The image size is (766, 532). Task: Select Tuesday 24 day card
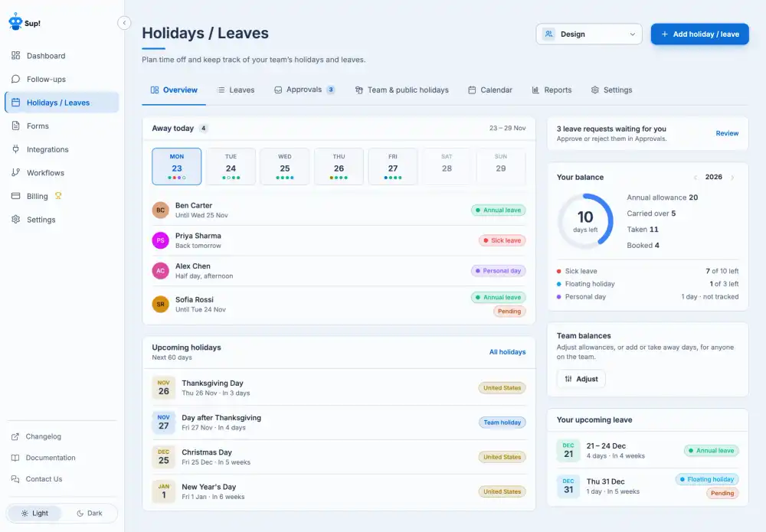pos(231,166)
